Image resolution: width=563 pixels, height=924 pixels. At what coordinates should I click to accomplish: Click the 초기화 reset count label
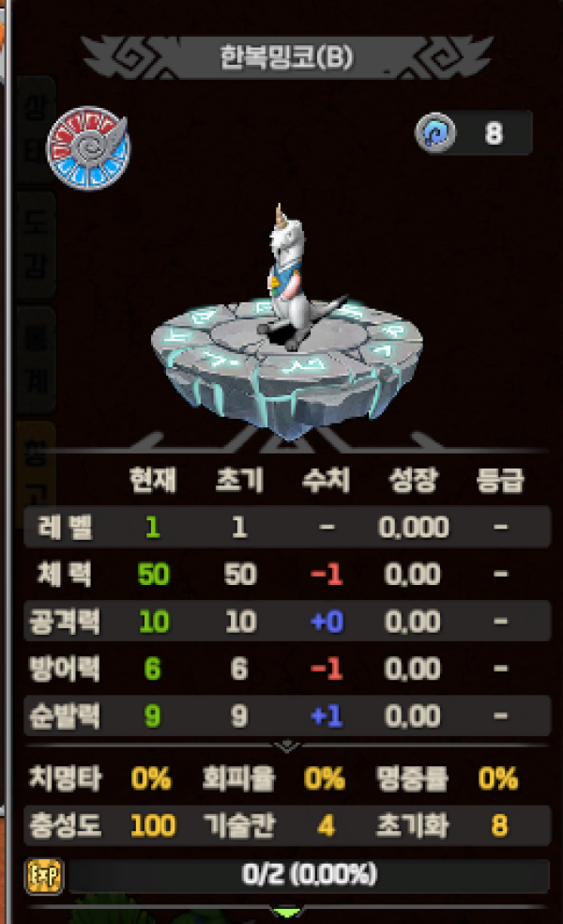412,825
